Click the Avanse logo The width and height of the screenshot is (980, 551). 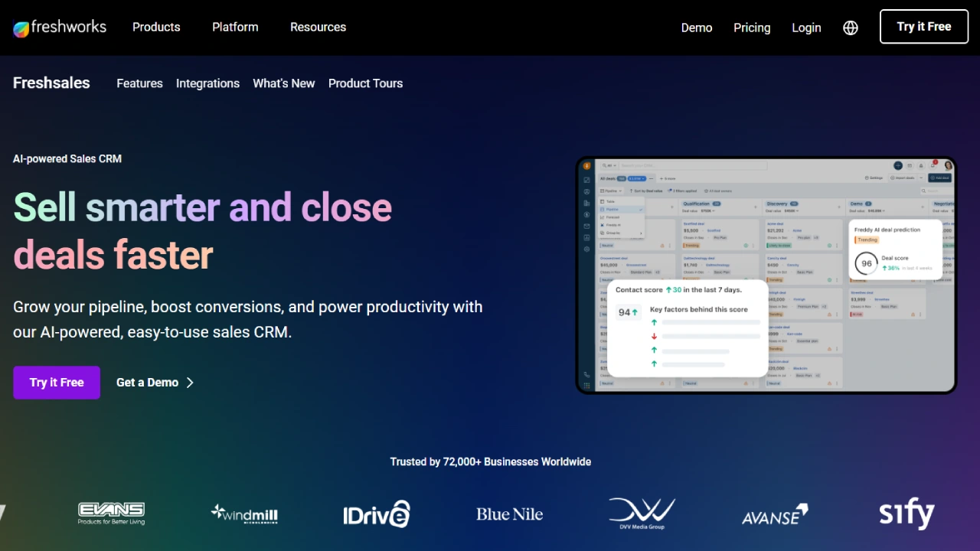pyautogui.click(x=775, y=514)
